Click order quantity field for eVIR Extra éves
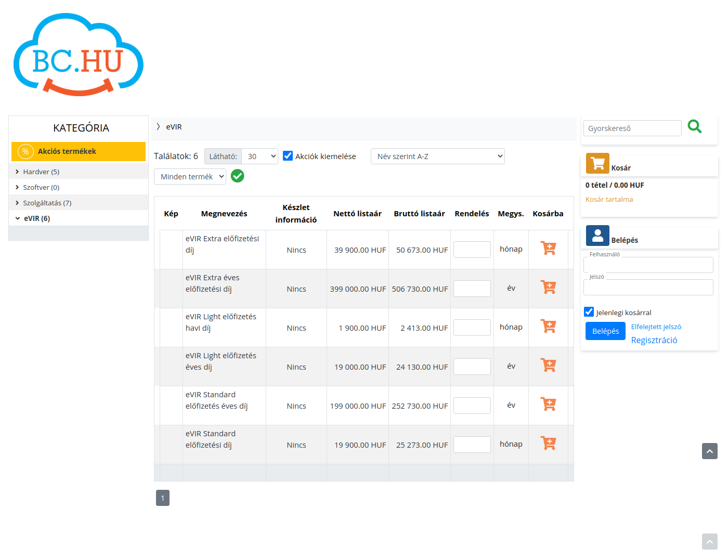The height and width of the screenshot is (560, 728). 472,289
